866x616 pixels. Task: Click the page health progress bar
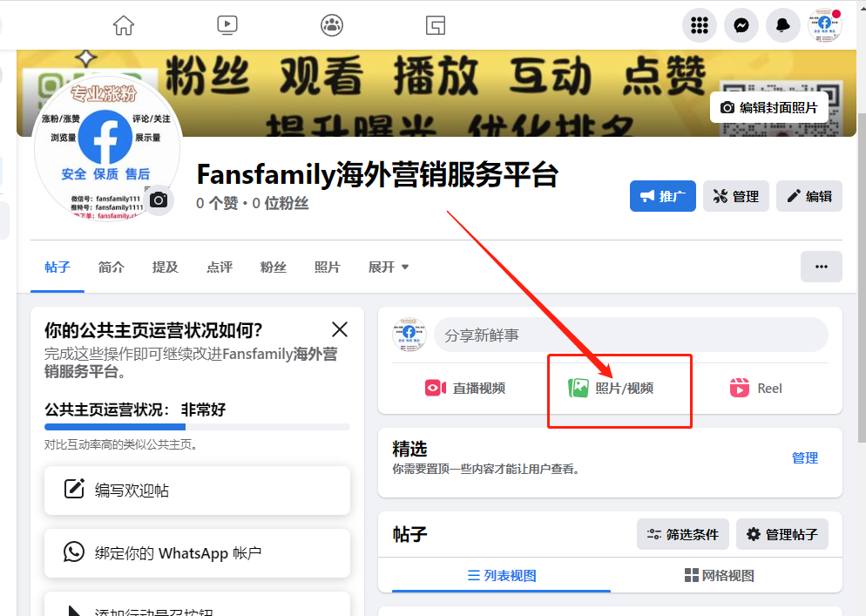197,427
